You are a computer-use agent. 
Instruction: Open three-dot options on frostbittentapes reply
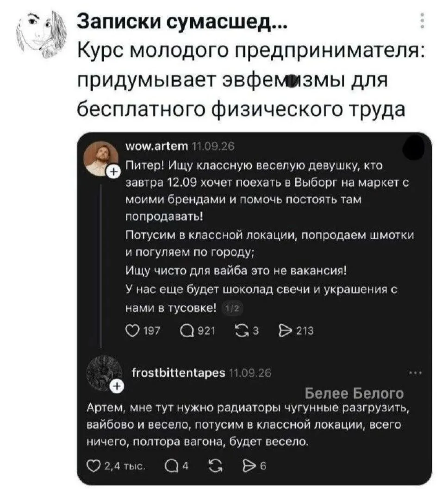[416, 373]
